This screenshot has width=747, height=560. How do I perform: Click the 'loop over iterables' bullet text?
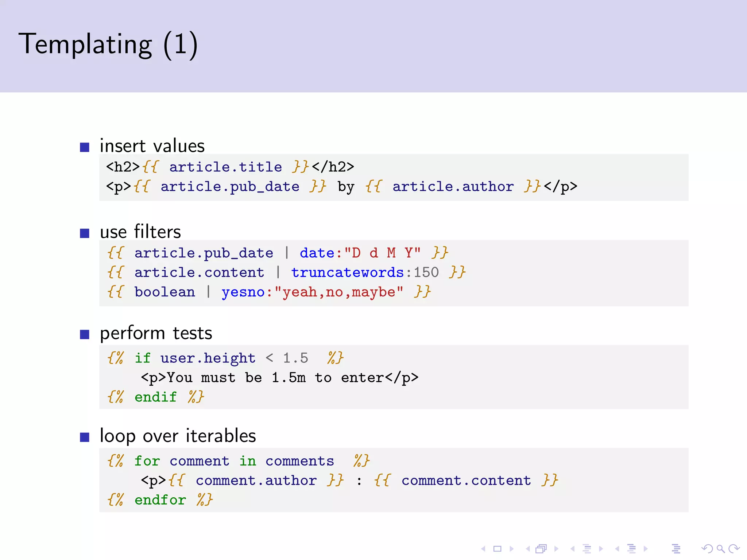[178, 436]
